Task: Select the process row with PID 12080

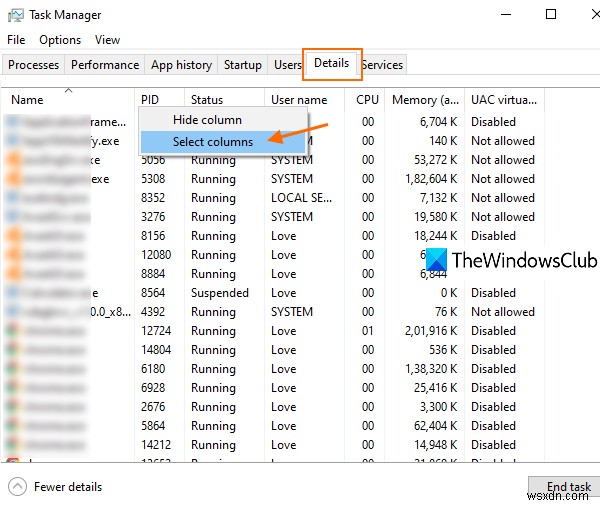Action: coord(272,255)
